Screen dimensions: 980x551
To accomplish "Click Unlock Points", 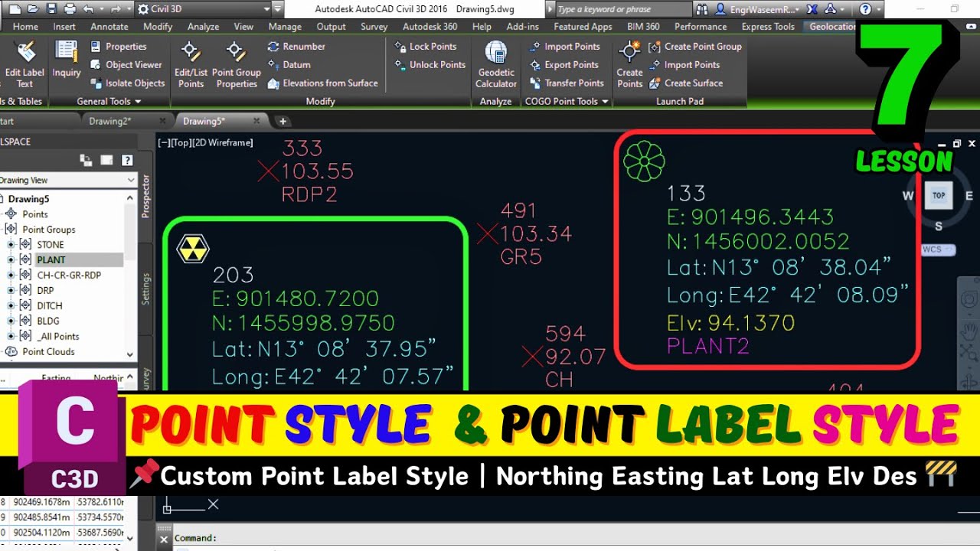I will pyautogui.click(x=430, y=65).
